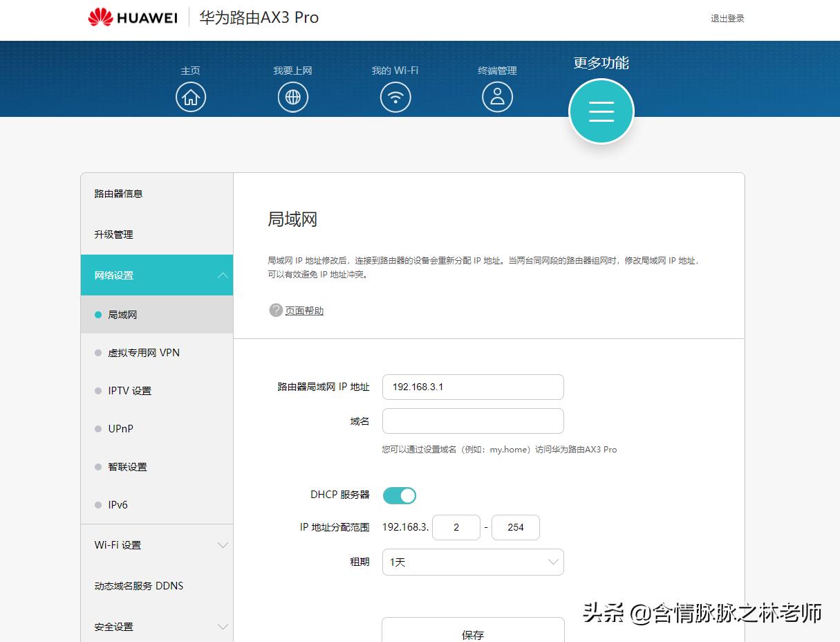The image size is (840, 642).
Task: Open the 租期 lease time dropdown
Action: (473, 562)
